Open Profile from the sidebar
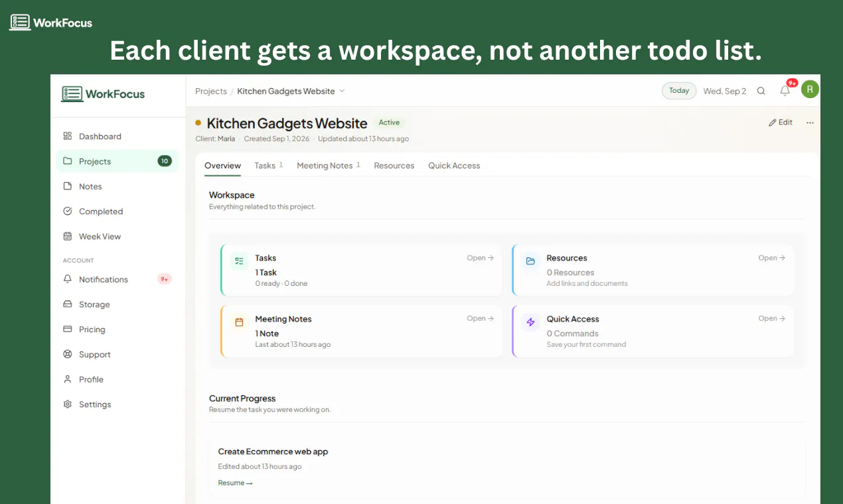Viewport: 843px width, 504px height. [x=117, y=379]
